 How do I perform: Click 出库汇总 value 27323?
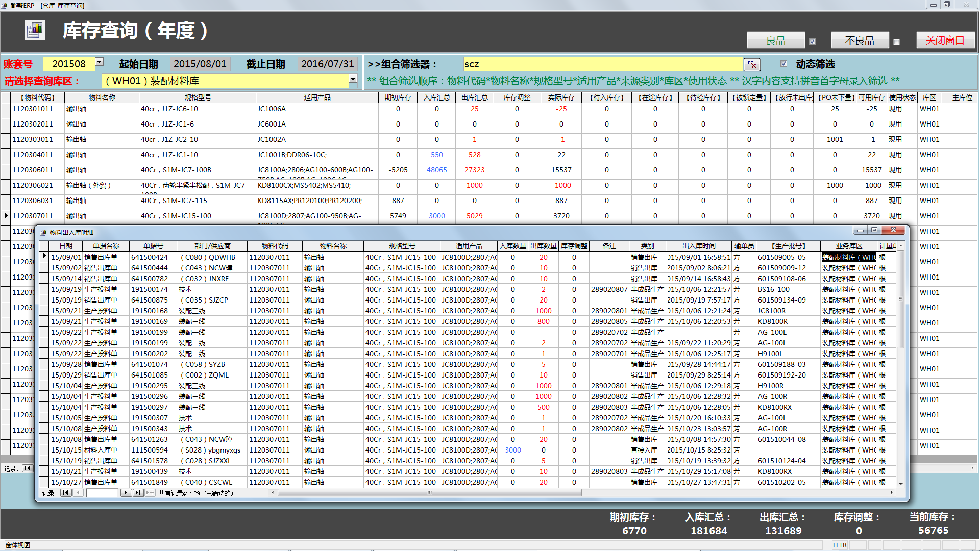tap(475, 170)
